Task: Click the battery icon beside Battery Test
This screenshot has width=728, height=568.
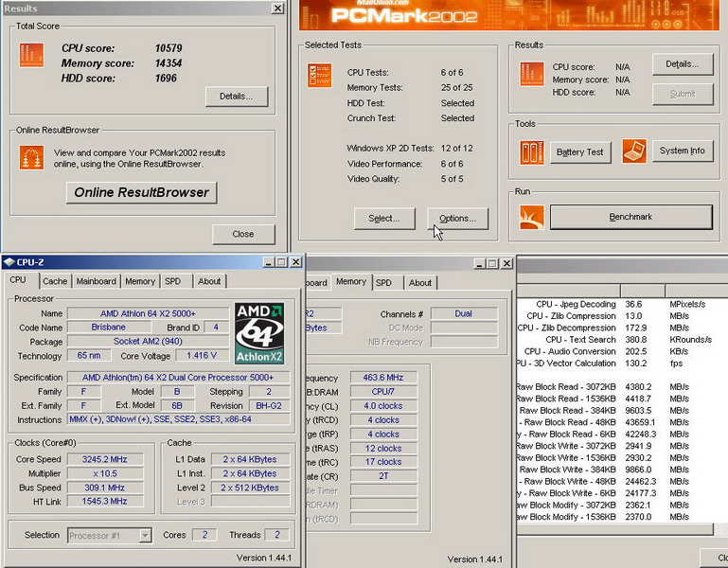Action: [x=532, y=152]
